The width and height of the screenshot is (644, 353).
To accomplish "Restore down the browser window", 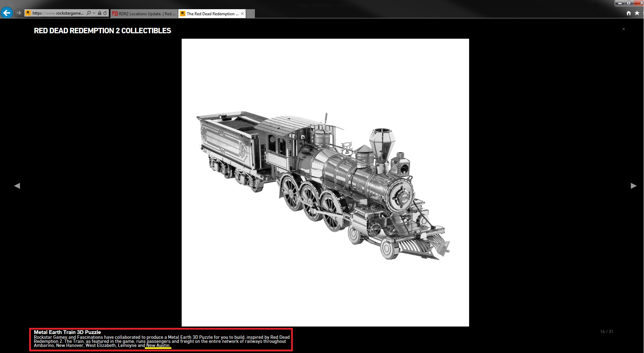I will 629,3.
